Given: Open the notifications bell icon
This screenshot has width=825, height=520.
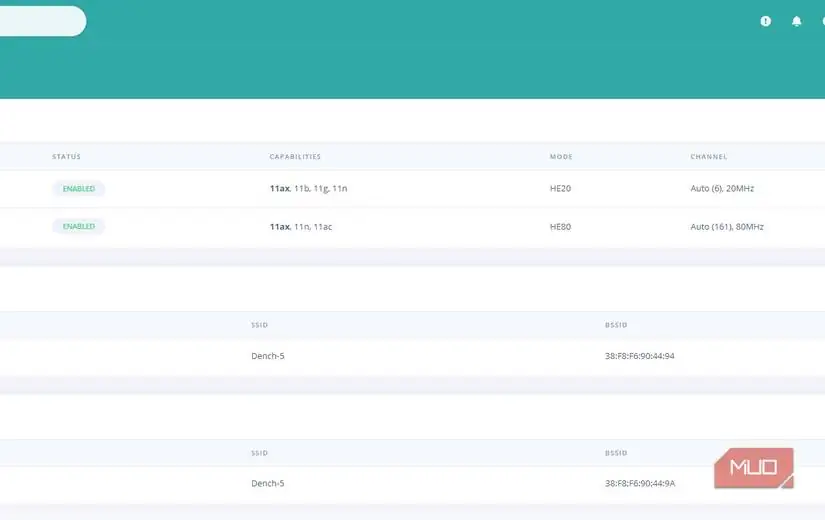Looking at the screenshot, I should [797, 21].
